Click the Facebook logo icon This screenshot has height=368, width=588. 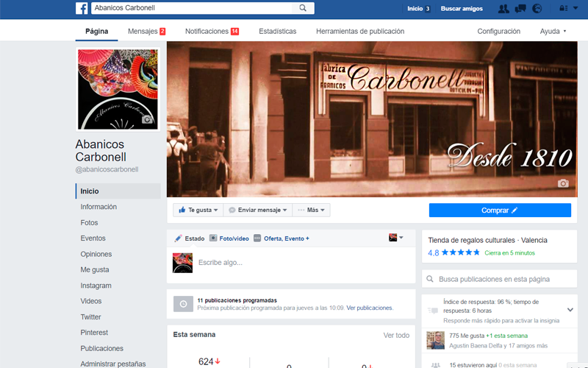[82, 8]
